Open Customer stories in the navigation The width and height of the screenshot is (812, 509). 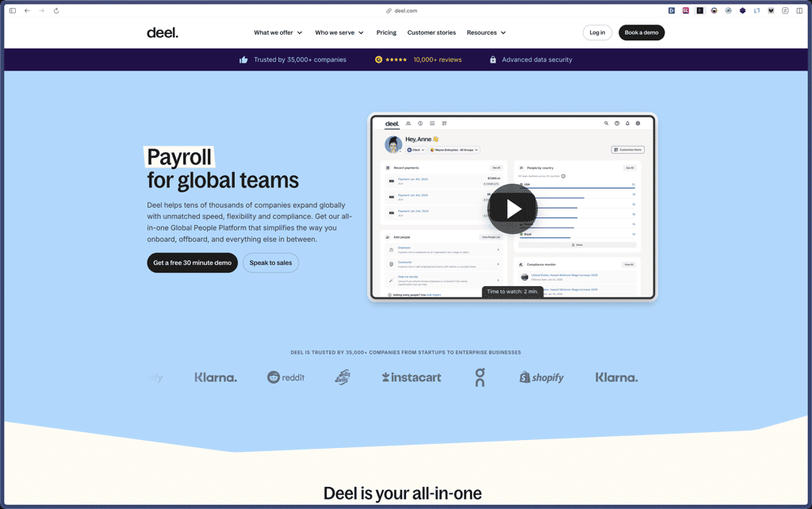[x=431, y=33]
